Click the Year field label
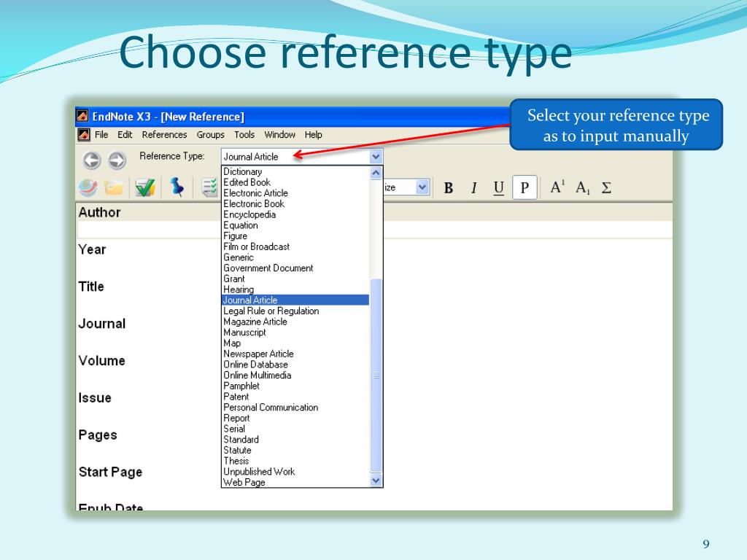The width and height of the screenshot is (747, 560). click(x=93, y=249)
